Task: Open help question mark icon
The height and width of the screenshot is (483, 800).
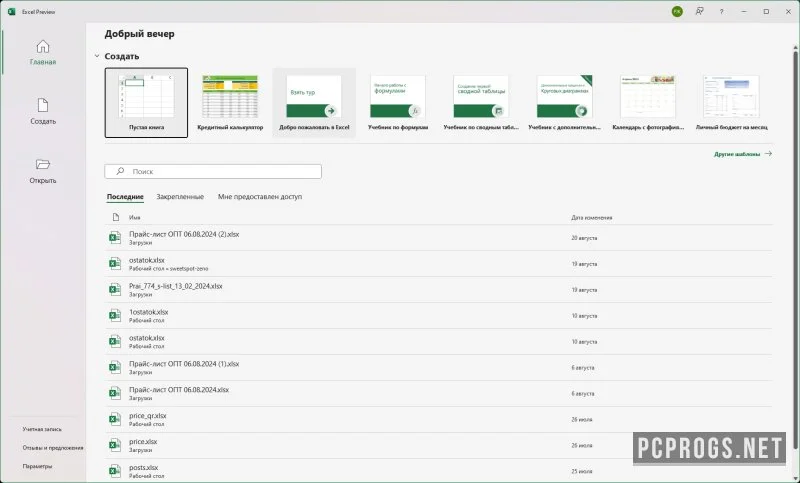Action: (x=721, y=11)
